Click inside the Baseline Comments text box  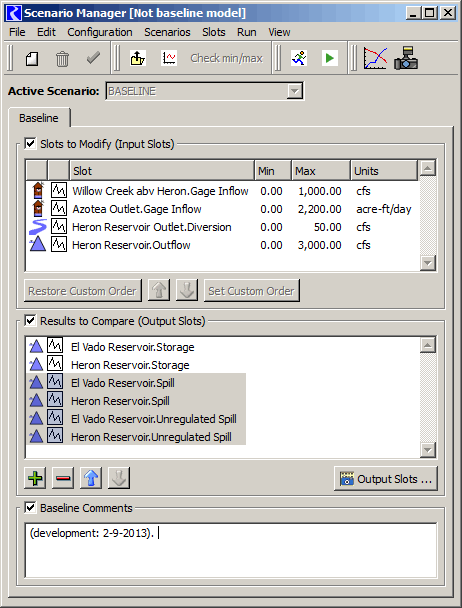coord(231,550)
